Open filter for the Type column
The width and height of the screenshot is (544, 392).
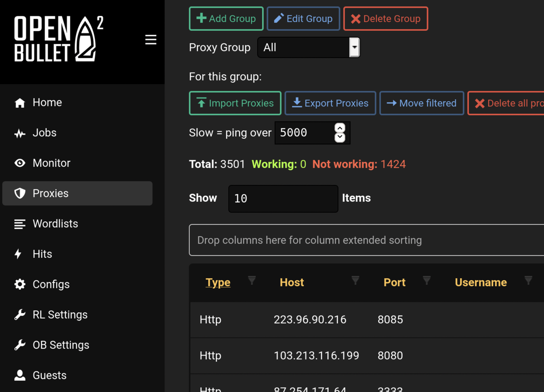point(252,281)
